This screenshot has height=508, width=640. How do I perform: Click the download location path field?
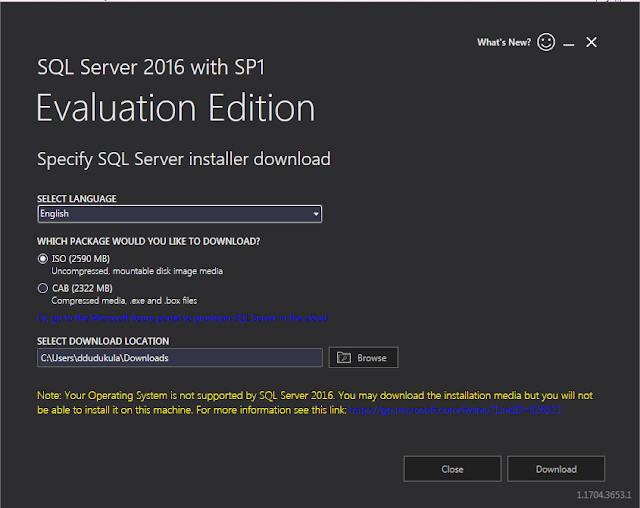pos(180,358)
